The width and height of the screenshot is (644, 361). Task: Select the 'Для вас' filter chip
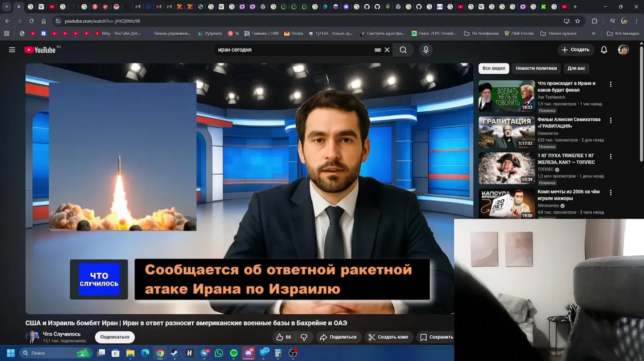576,68
